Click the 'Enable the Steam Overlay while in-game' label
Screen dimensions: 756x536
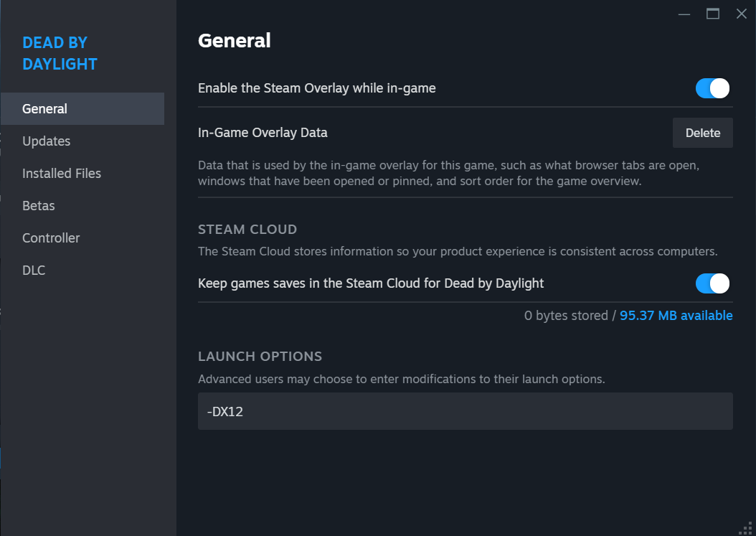tap(317, 88)
